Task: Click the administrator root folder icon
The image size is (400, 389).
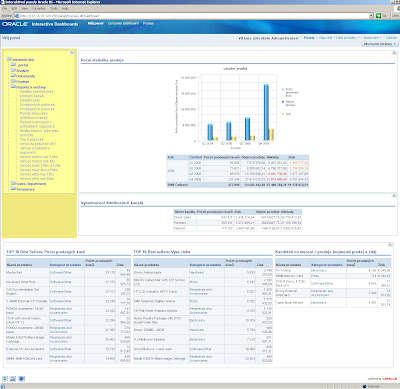Action: coord(9,59)
